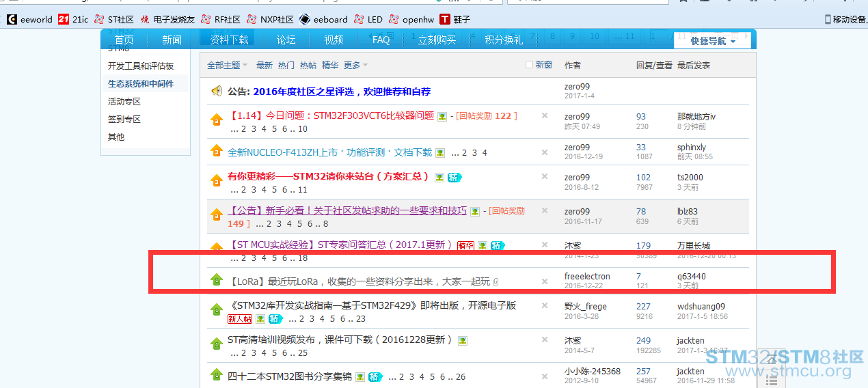Hide the ST高清培训视频 thread using its X icon
This screenshot has width=868, height=388.
click(545, 339)
